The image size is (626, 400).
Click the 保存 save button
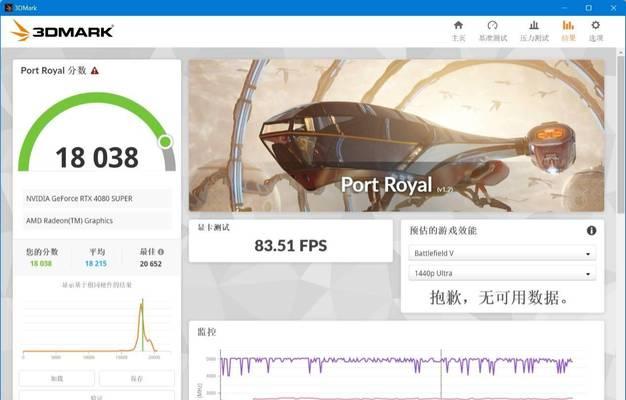[x=137, y=378]
